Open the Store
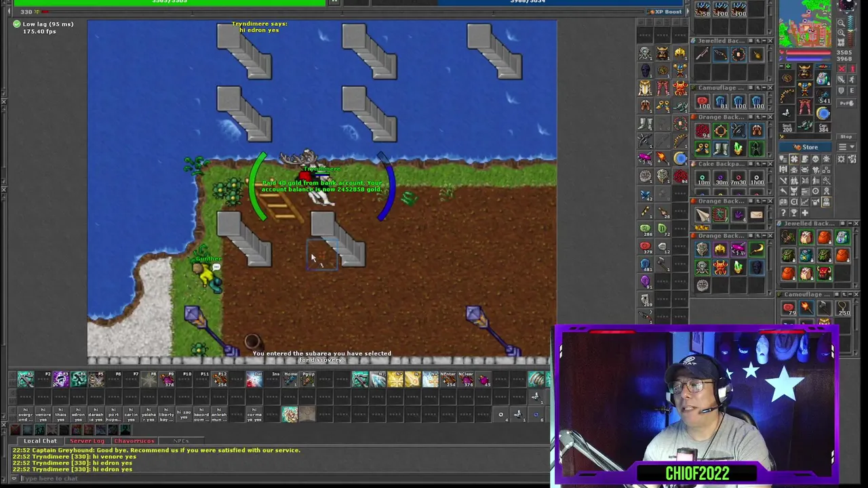Screen dimensions: 868x488 [805, 147]
